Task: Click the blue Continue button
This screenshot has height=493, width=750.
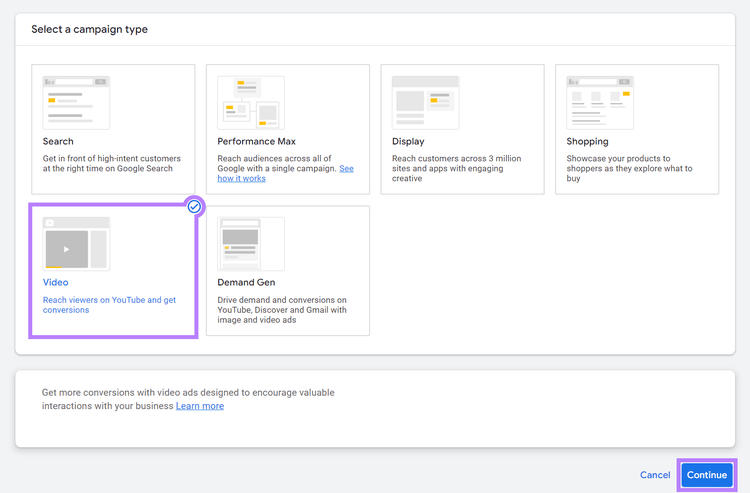Action: pyautogui.click(x=707, y=475)
